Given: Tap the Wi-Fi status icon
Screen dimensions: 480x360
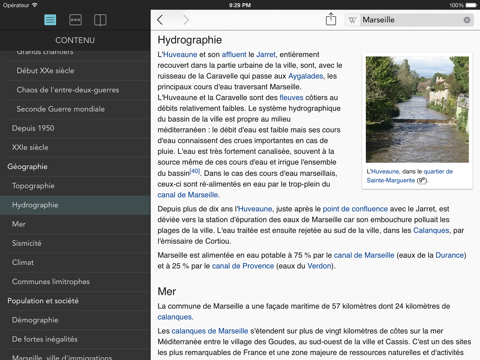Looking at the screenshot, I should point(35,5).
